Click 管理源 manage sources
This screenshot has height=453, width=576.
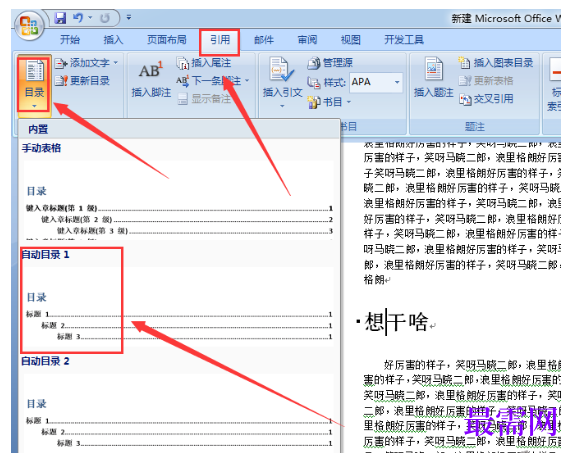[330, 63]
